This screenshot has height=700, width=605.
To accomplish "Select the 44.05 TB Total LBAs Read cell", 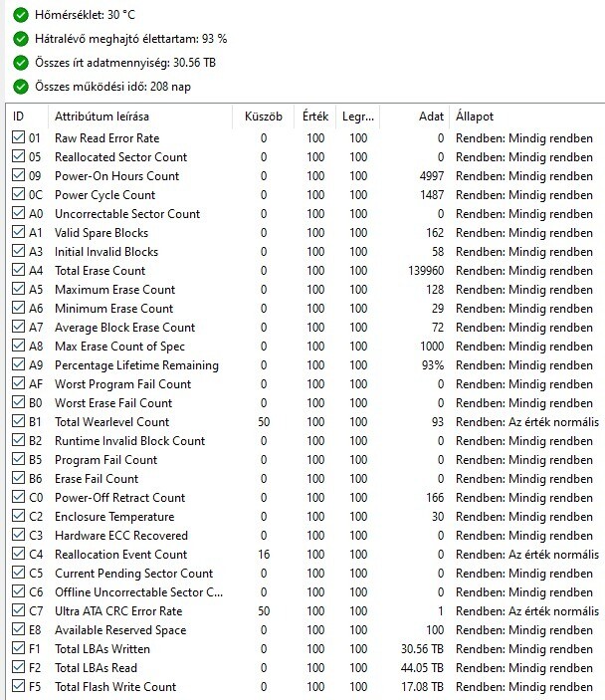I will tap(422, 668).
